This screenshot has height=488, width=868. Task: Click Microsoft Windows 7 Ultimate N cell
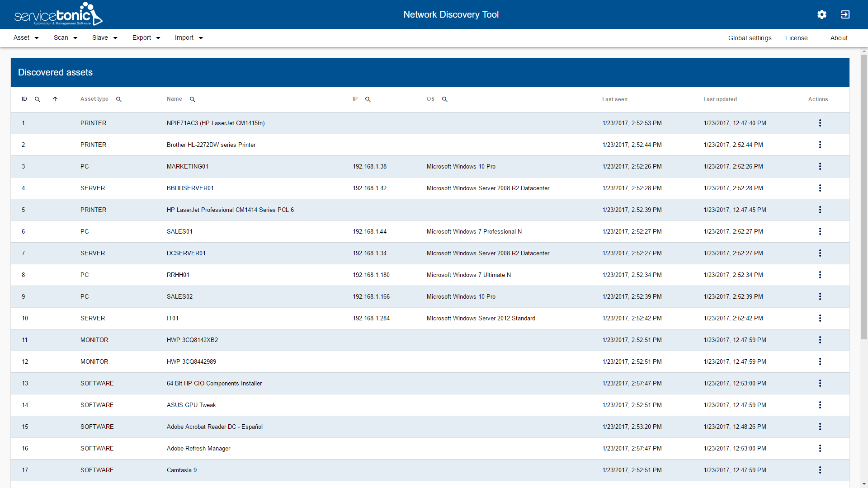468,275
